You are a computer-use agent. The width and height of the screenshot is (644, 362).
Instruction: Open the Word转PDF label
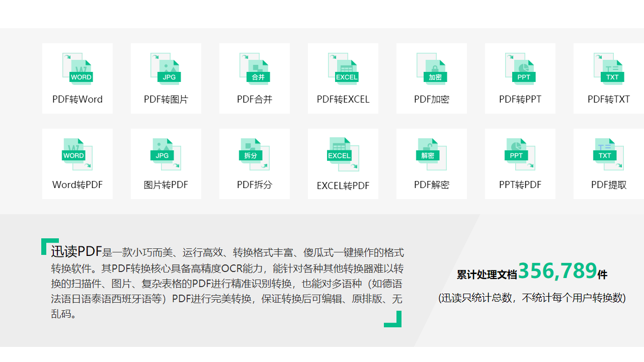[77, 185]
